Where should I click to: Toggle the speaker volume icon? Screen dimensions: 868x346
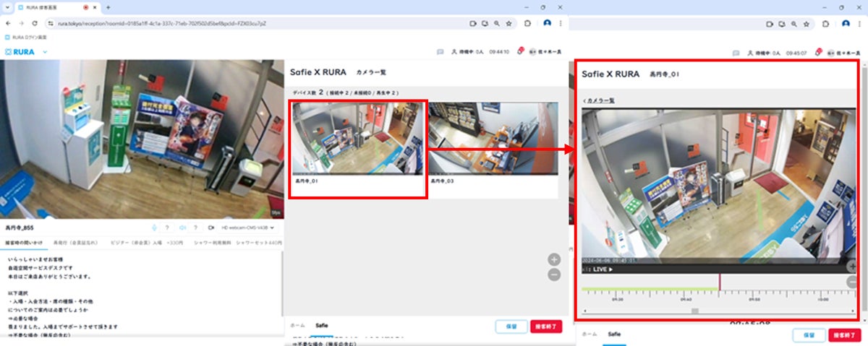click(183, 228)
